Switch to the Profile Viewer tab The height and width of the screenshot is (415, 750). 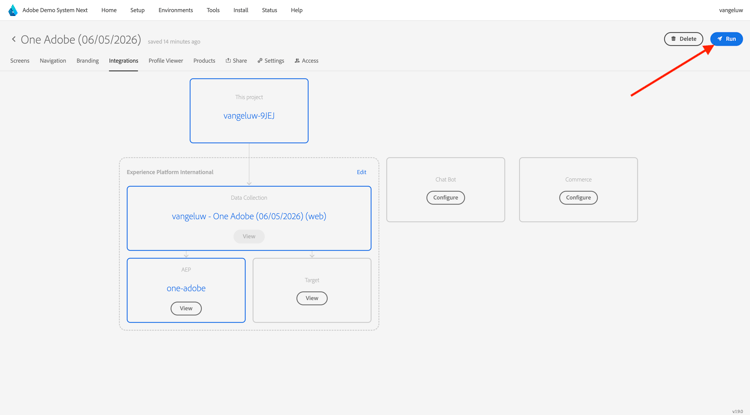[165, 61]
